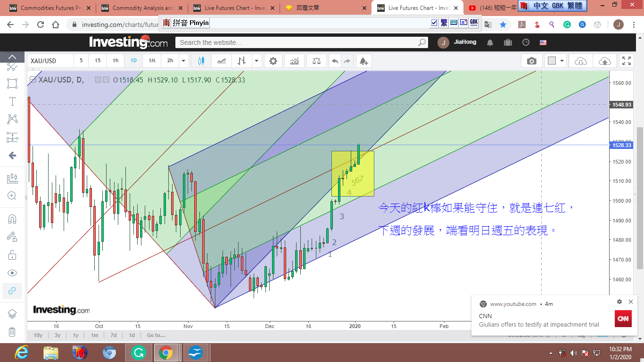Switch to the 回覆文章 browser tab
The image size is (644, 362).
point(325,8)
